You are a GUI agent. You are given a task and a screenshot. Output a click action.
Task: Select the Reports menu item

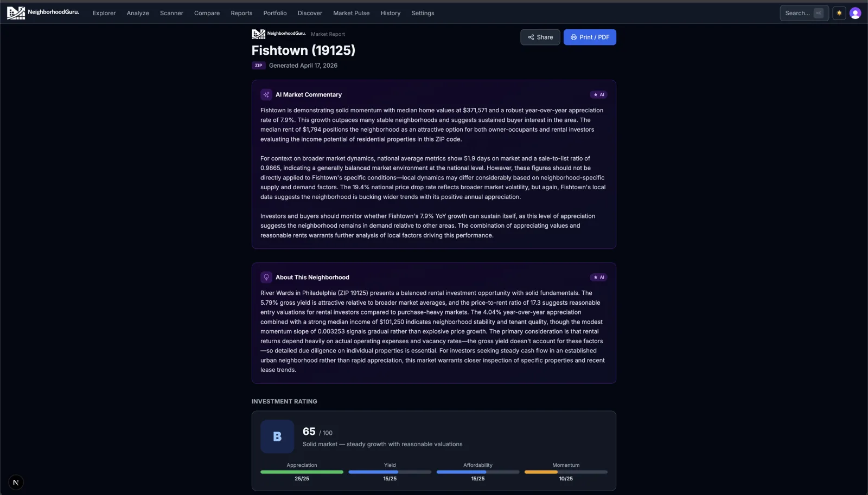[241, 13]
